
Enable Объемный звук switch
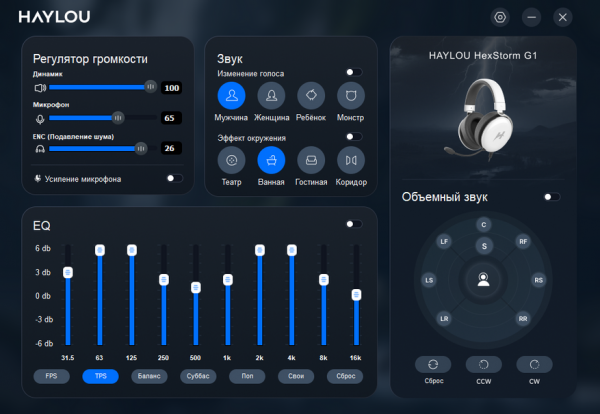(552, 197)
